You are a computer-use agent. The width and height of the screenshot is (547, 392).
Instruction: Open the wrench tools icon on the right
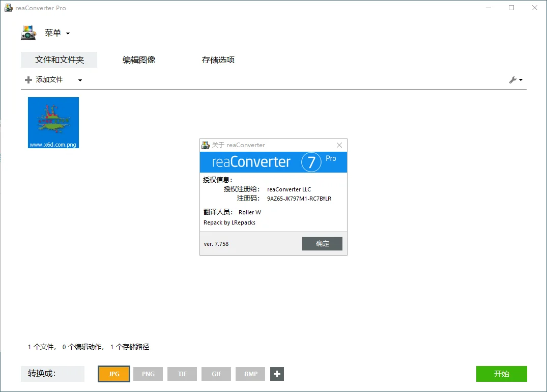(514, 79)
